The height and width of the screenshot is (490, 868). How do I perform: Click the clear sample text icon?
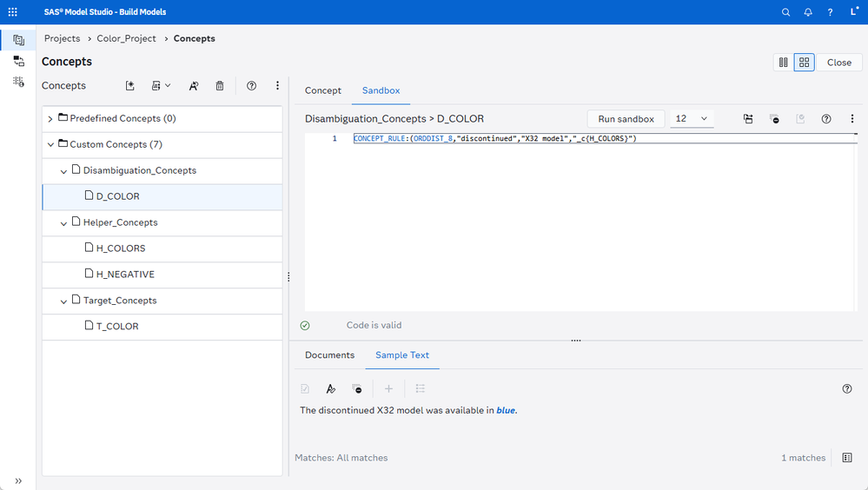(357, 388)
